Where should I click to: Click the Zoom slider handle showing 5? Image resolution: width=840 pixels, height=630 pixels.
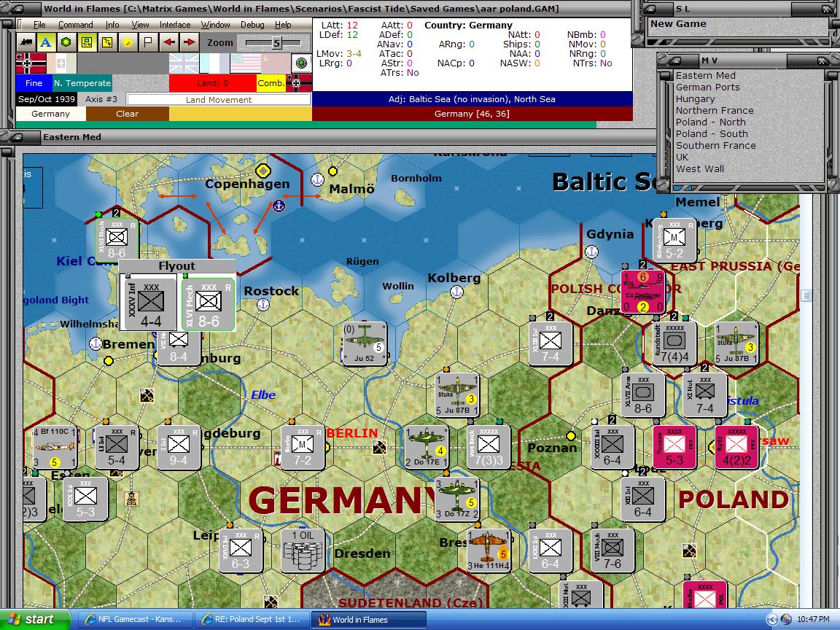coord(276,43)
